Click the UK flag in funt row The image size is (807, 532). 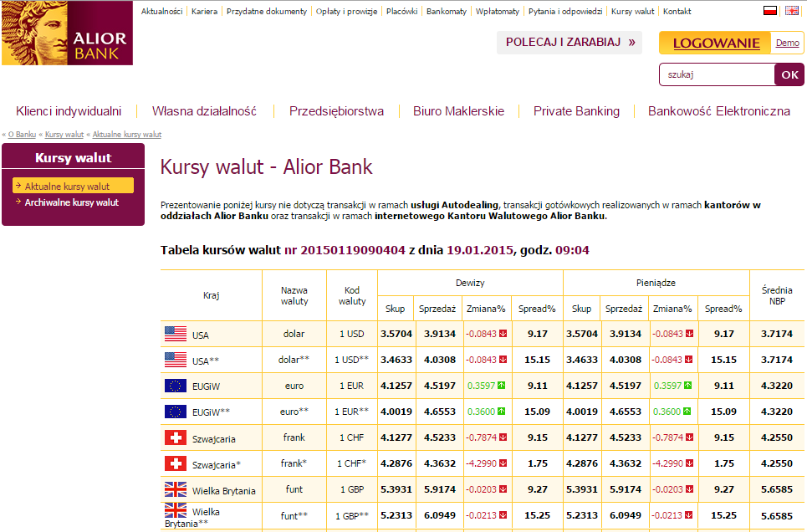coord(176,489)
